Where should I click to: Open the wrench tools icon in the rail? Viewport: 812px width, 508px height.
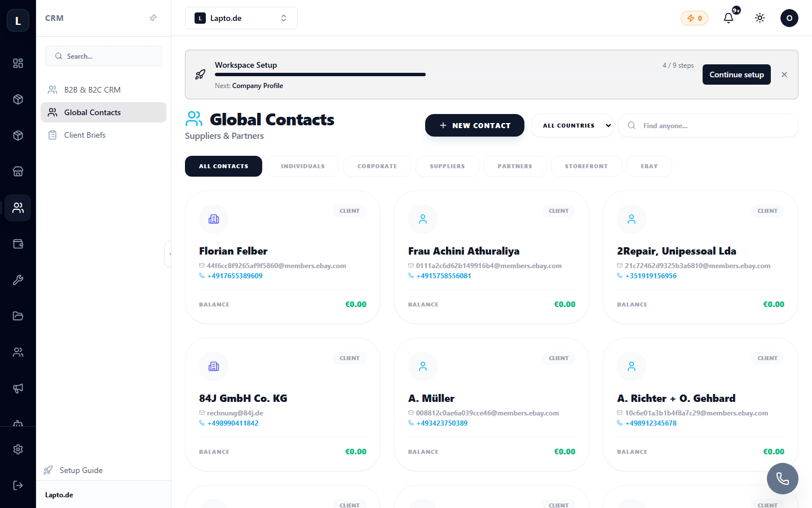(x=18, y=280)
